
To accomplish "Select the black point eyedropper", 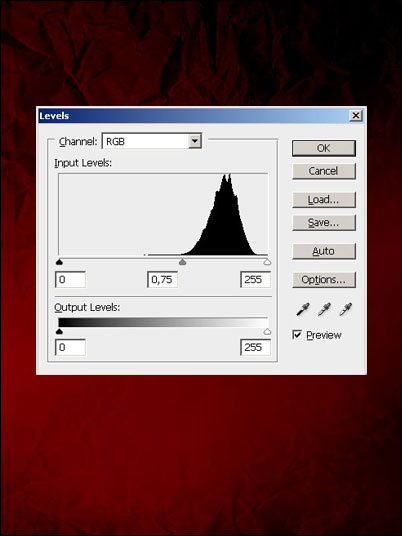I will click(303, 309).
